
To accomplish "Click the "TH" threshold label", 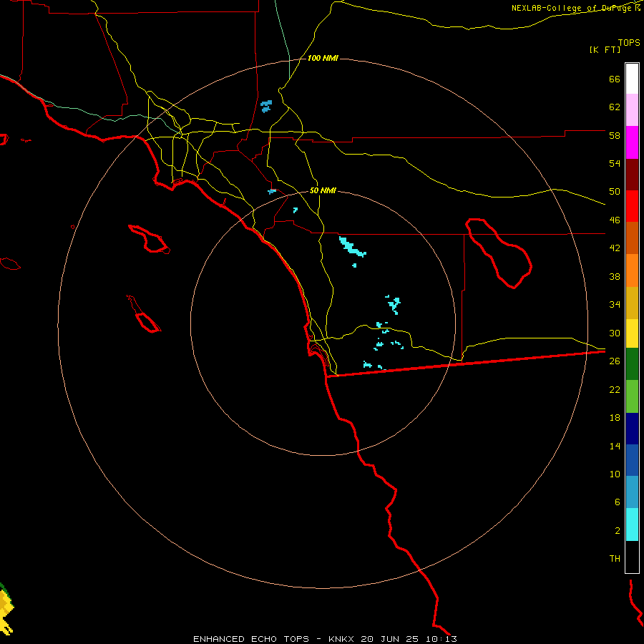I will click(615, 559).
